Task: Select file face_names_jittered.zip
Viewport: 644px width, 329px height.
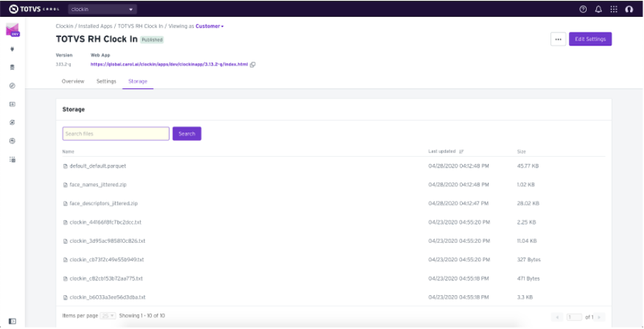Action: [98, 185]
